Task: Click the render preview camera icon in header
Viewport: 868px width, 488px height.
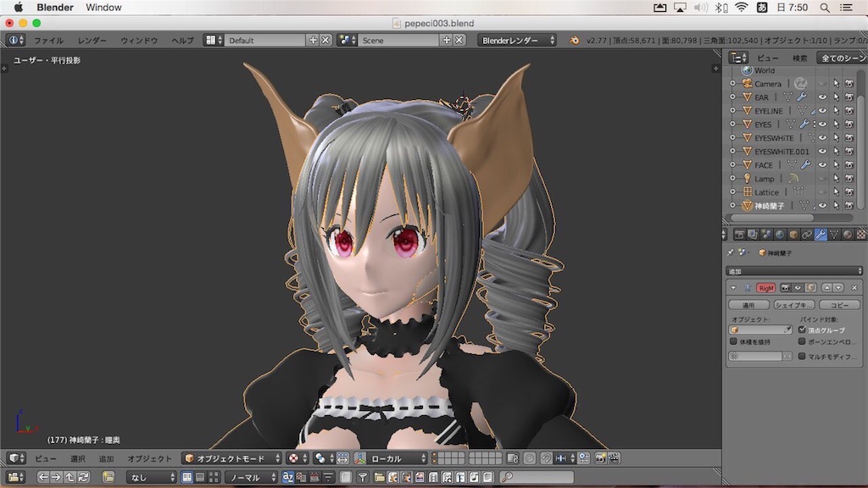Action: (599, 457)
